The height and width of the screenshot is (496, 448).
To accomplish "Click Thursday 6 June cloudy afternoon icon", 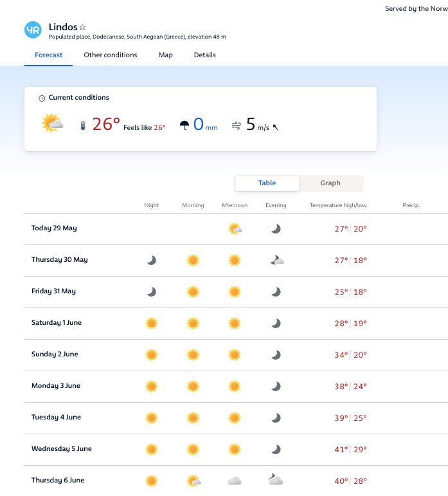I will [x=234, y=481].
